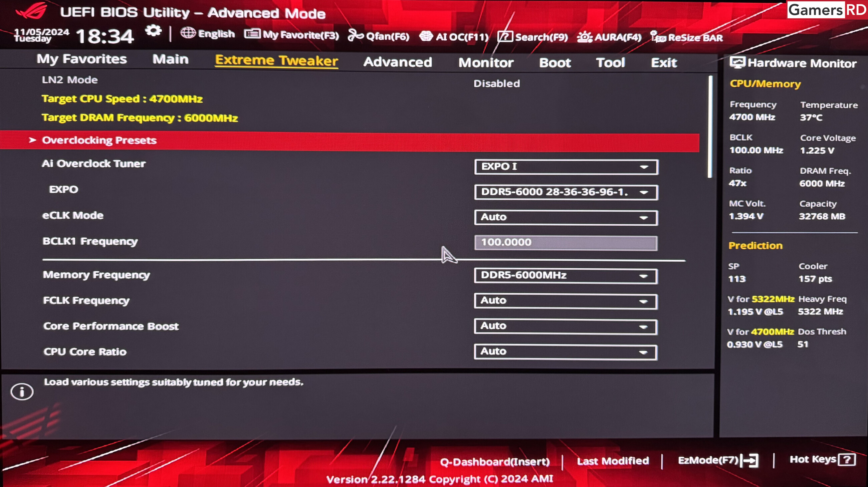
Task: Switch to the Main tab
Action: tap(171, 59)
